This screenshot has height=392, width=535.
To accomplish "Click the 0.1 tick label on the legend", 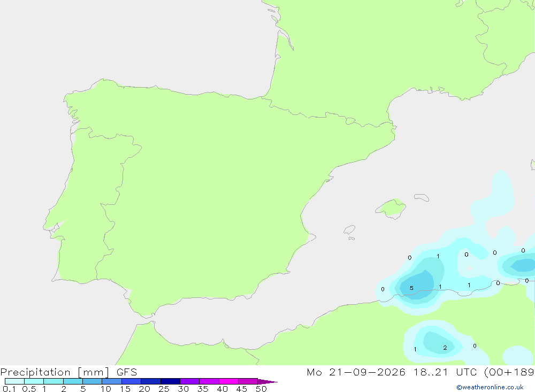I will (9, 389).
